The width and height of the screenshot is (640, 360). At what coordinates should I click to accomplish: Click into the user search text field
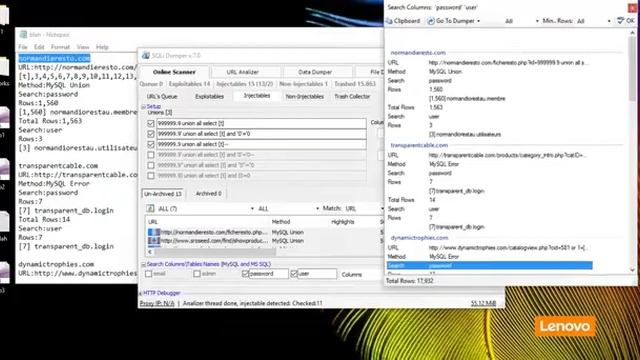(317, 274)
